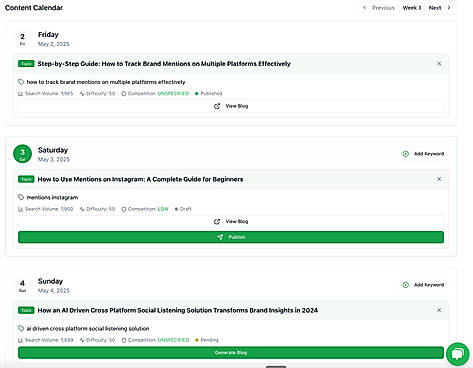The height and width of the screenshot is (368, 473).
Task: Click 'Competition: LOW' on the Instagram post
Action: (x=145, y=209)
